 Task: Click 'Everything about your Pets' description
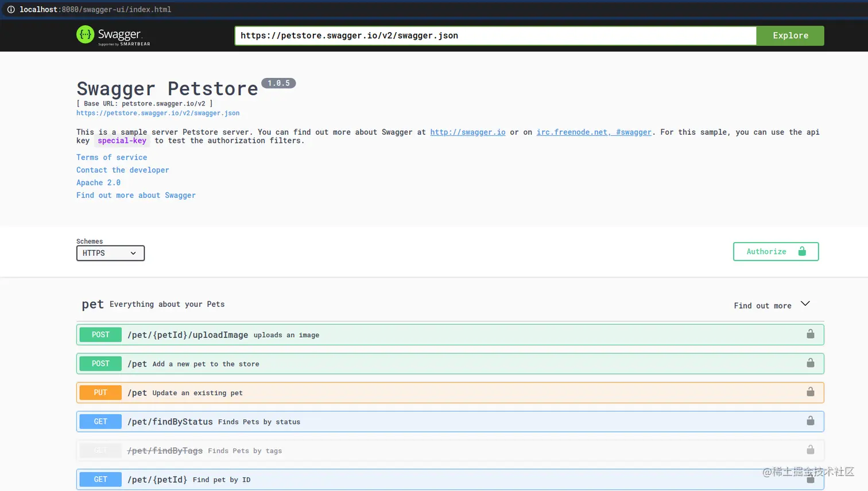coord(167,304)
